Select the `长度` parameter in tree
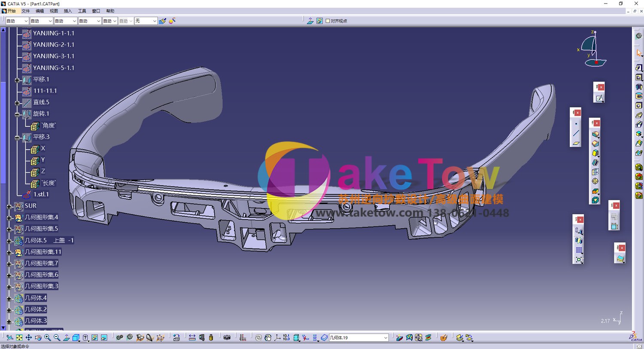 [49, 183]
